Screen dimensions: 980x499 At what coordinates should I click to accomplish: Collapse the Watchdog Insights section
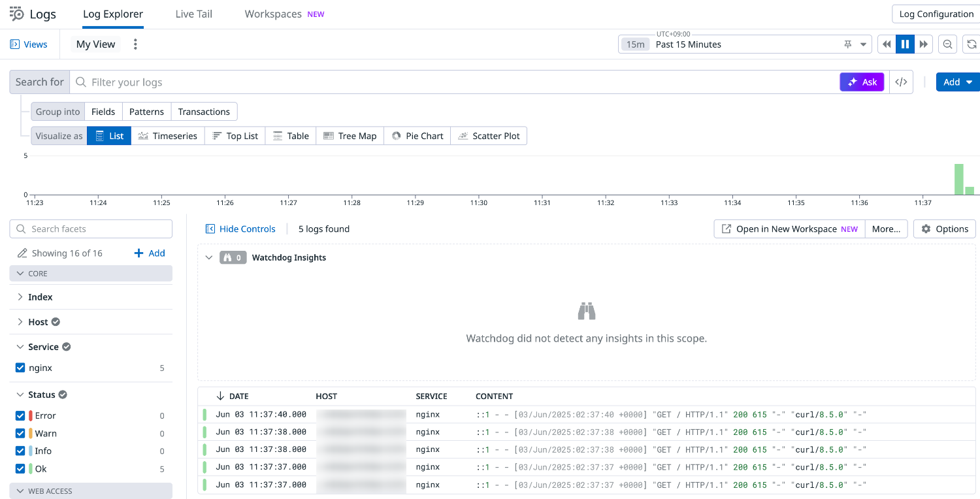[x=209, y=258]
